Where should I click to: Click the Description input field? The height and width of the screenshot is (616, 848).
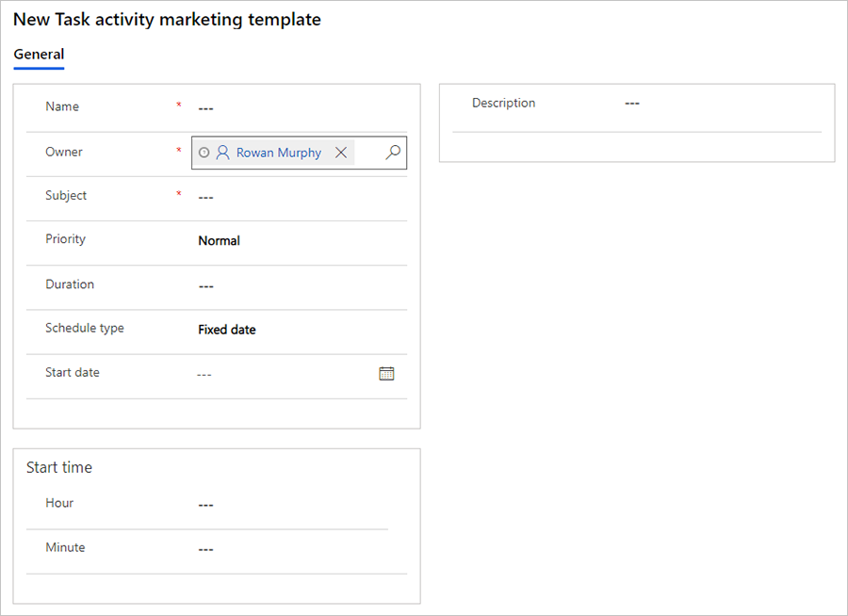tap(720, 104)
